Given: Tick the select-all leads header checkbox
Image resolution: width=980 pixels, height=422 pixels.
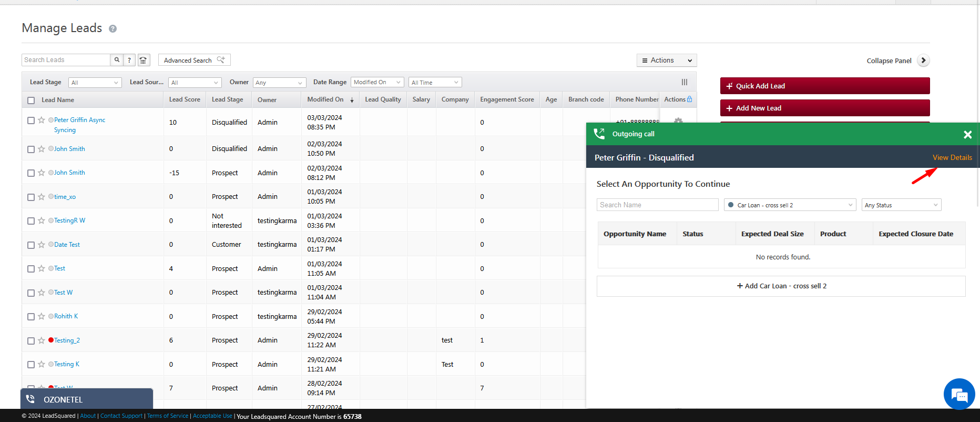Looking at the screenshot, I should click(x=31, y=100).
